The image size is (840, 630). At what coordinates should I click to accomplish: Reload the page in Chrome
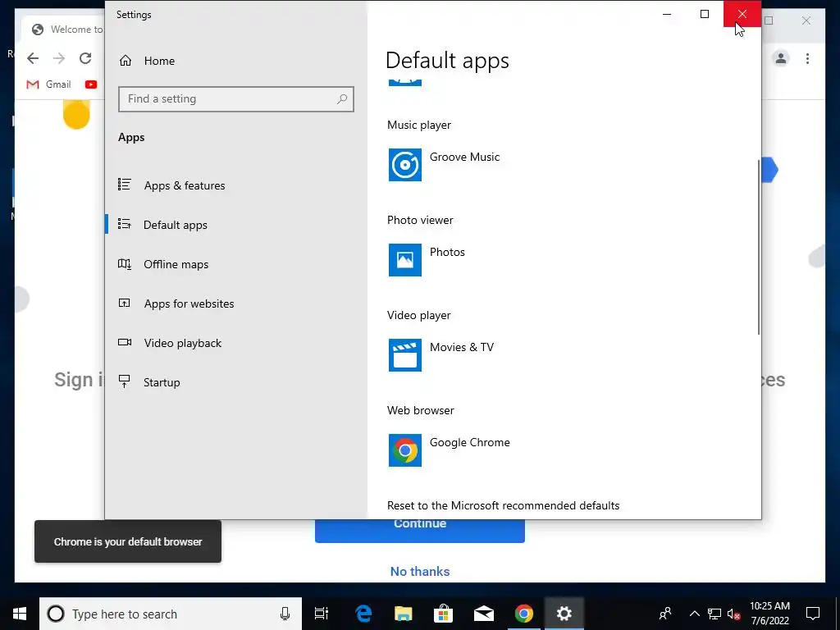[x=85, y=58]
